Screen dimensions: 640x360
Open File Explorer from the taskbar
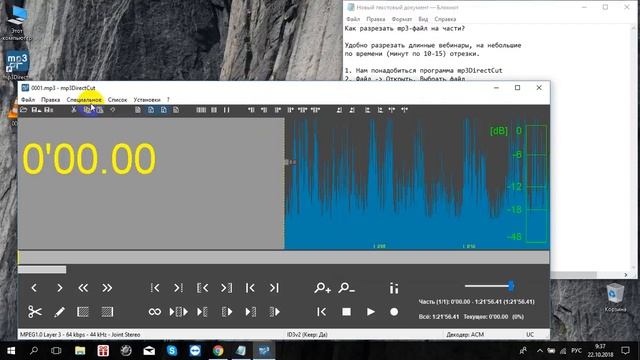pyautogui.click(x=80, y=351)
